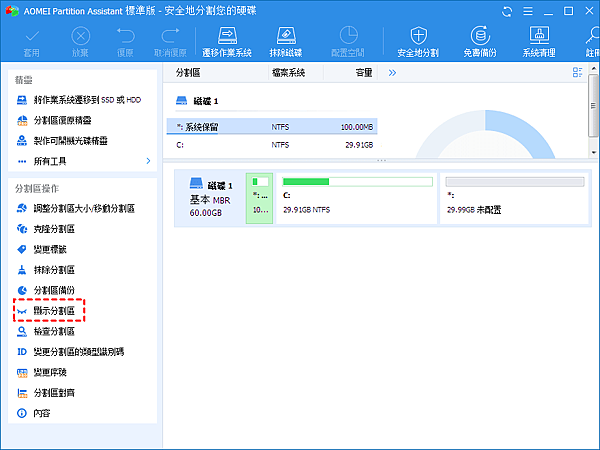
Task: Select 29.99GB 未配置 unallocated block
Action: coord(514,198)
